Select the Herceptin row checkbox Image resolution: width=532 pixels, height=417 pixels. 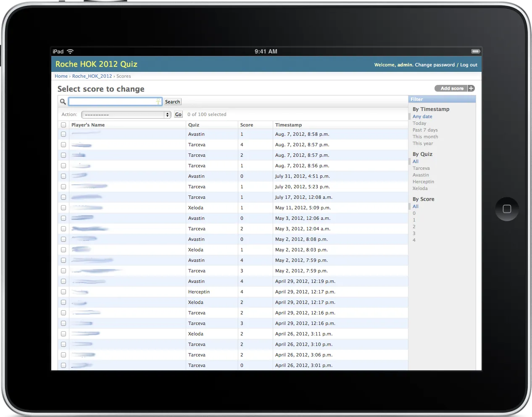coord(63,292)
